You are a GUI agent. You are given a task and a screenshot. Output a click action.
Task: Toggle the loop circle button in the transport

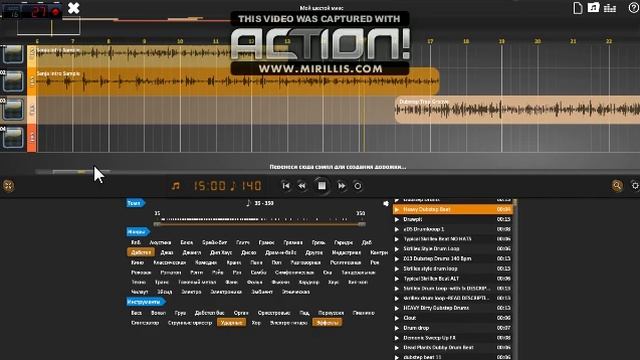coord(358,186)
